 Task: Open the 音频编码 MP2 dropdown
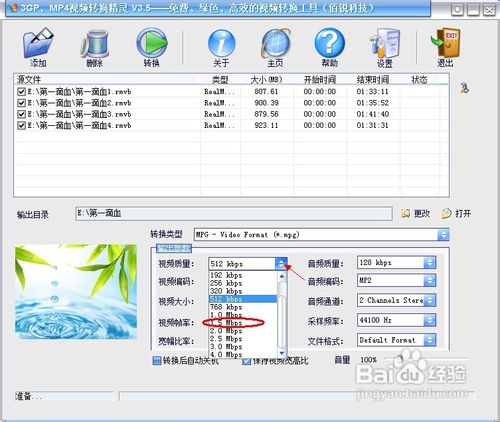(430, 281)
